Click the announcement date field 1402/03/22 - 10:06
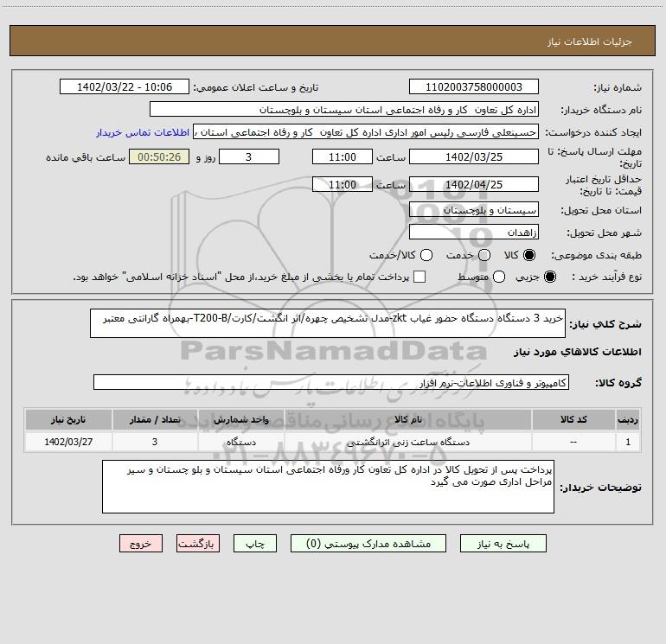Screen dimensions: 666x644 click(125, 87)
